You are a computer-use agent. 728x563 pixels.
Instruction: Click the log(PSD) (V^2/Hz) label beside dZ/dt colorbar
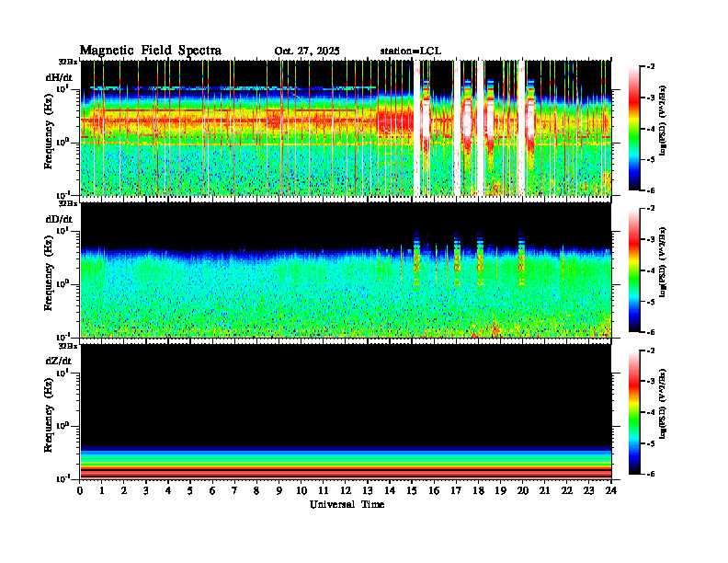[x=662, y=404]
